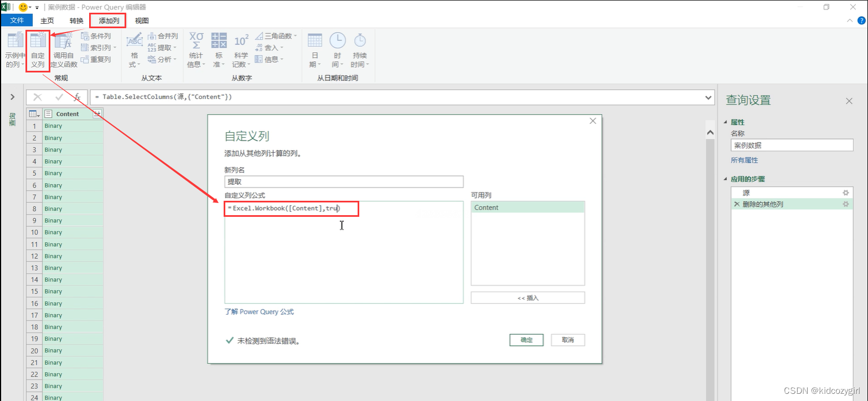The height and width of the screenshot is (401, 868).
Task: Open the 索引列 dropdown in ribbon
Action: (99, 48)
